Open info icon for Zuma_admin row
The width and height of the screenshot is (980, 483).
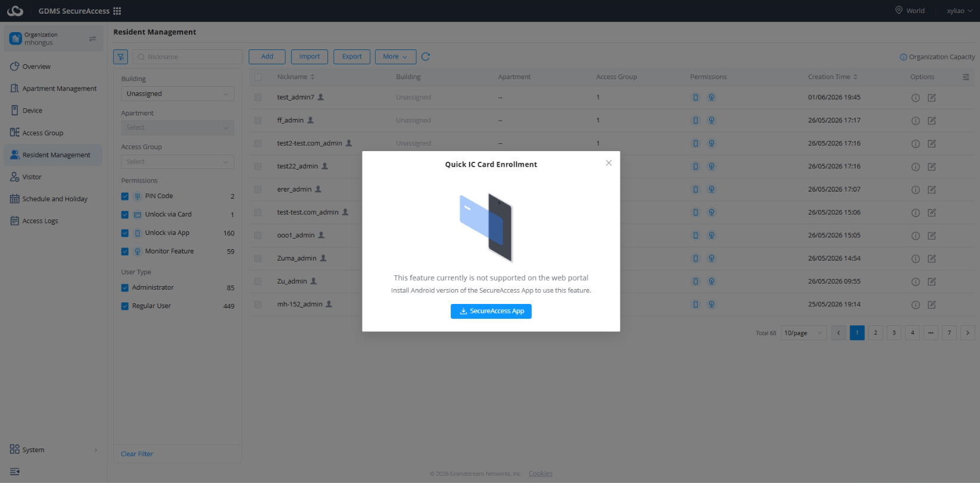pyautogui.click(x=916, y=259)
